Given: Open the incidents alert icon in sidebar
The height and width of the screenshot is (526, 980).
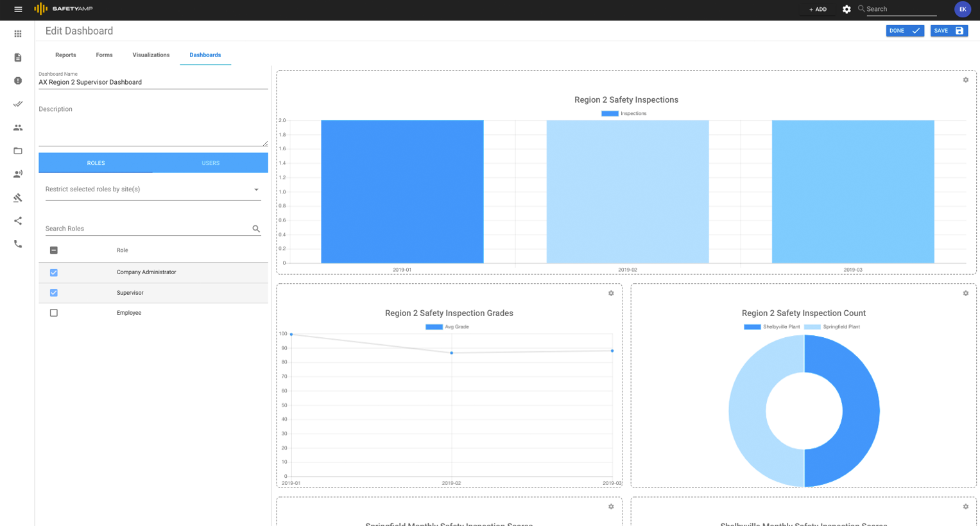Looking at the screenshot, I should point(17,80).
